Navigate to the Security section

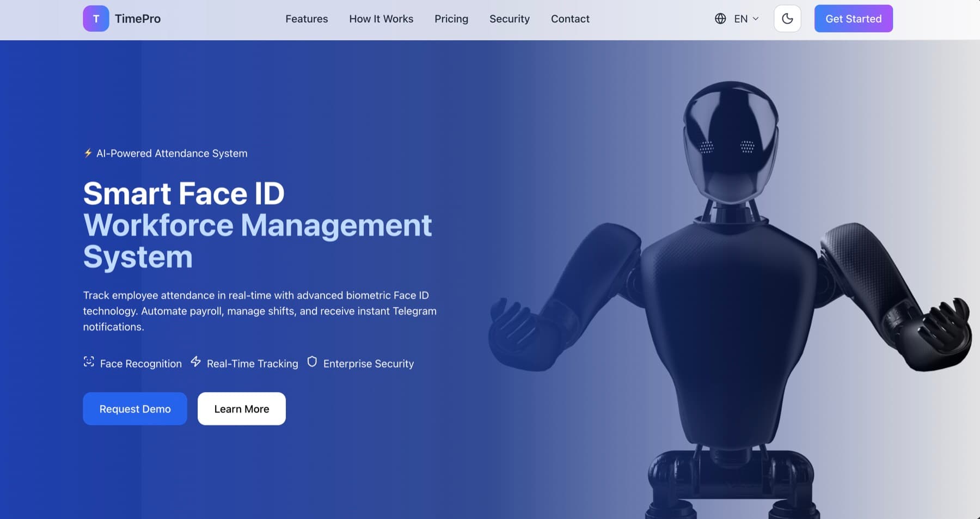510,19
